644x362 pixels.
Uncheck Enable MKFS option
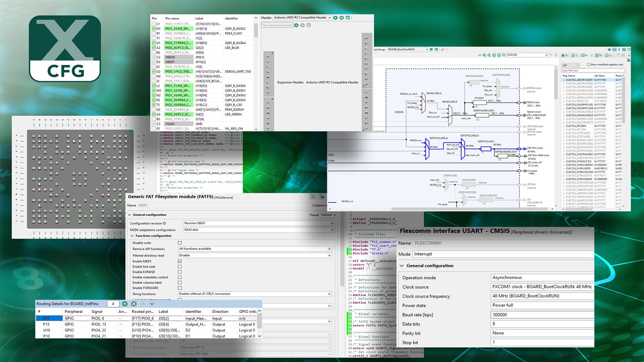pos(180,261)
